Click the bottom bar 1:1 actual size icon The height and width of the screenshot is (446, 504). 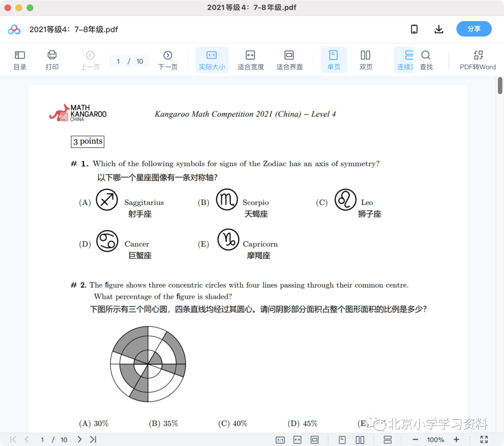coord(280,439)
